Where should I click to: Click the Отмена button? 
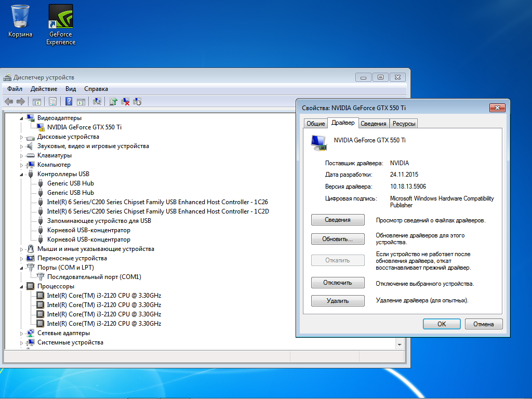point(484,324)
